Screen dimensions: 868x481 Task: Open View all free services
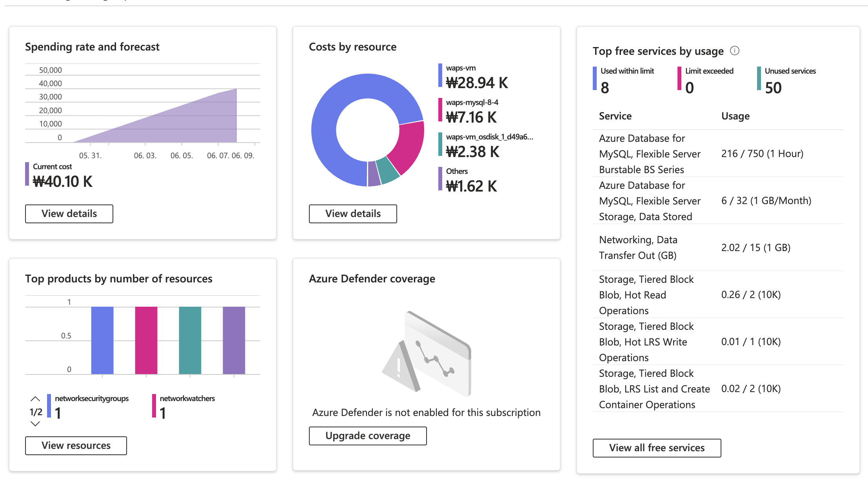tap(657, 448)
